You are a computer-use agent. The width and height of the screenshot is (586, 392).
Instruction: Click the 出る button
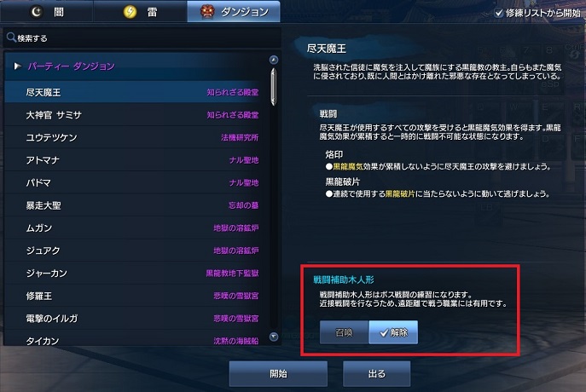coord(376,374)
